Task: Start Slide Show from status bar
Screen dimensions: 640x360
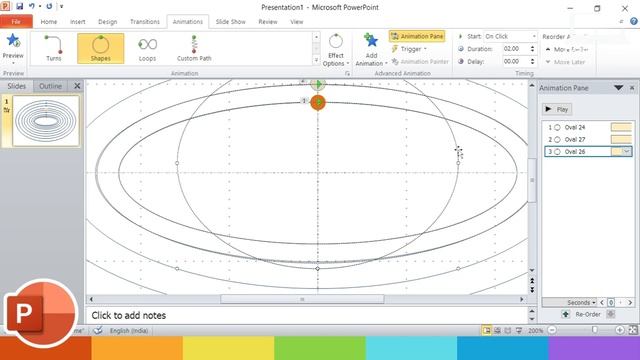Action: pos(519,330)
